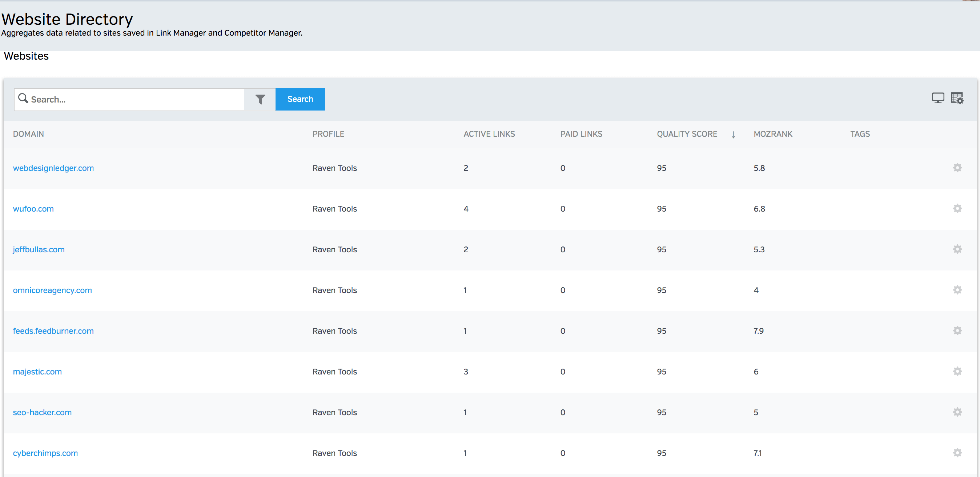The width and height of the screenshot is (980, 477).
Task: Click the wufoo.com domain link
Action: tap(33, 208)
